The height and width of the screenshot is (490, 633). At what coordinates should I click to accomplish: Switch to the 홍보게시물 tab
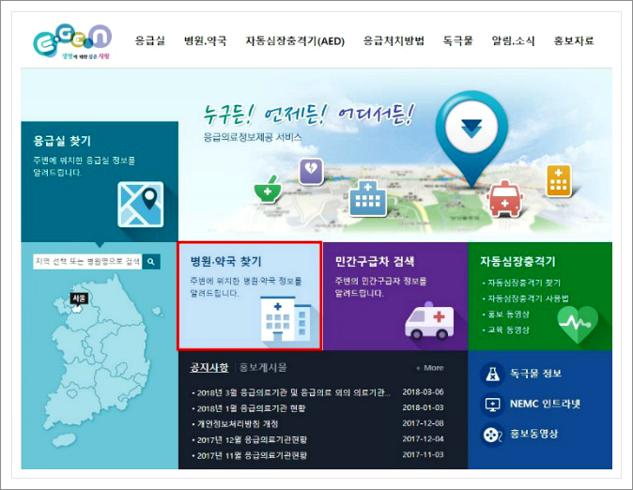pyautogui.click(x=263, y=368)
